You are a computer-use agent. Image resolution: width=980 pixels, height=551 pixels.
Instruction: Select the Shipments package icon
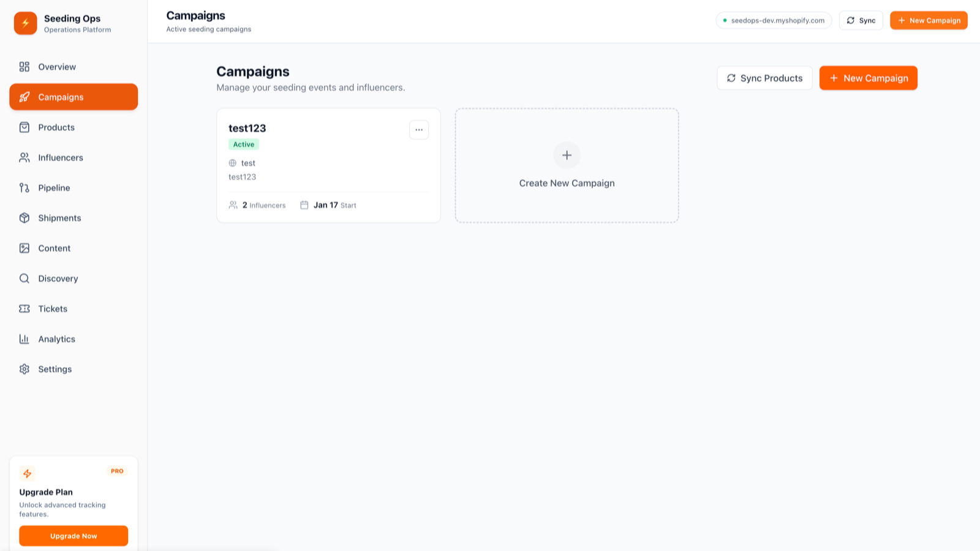coord(24,218)
